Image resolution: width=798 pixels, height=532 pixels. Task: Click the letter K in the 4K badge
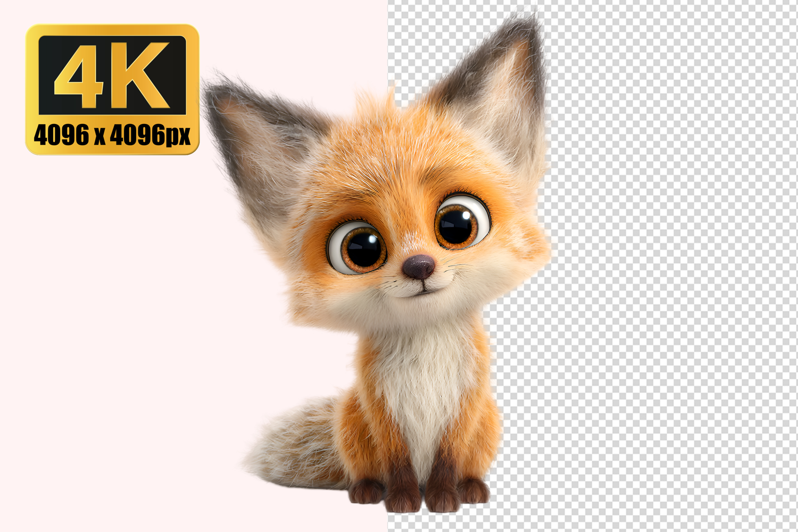click(142, 74)
